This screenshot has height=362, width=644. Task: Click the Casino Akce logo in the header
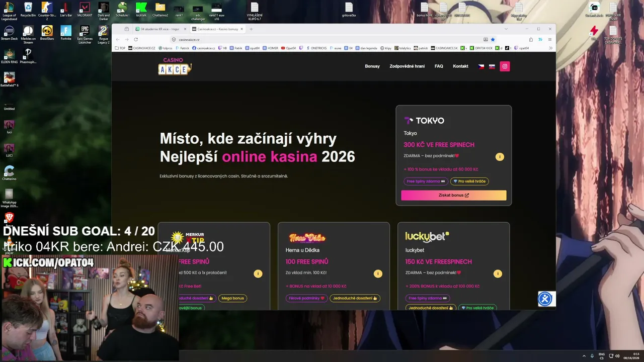point(175,66)
